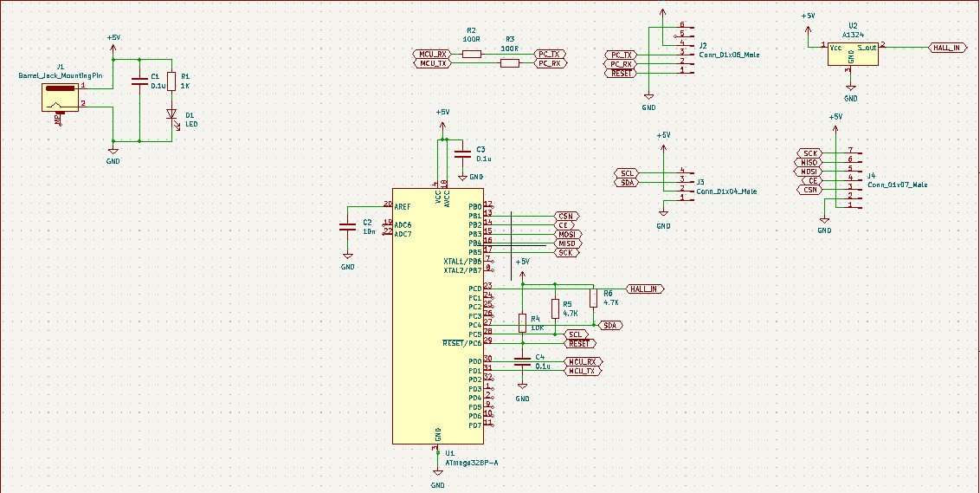Select the Conn_01x06_Male J2 connector
The width and height of the screenshot is (980, 493).
tap(679, 49)
